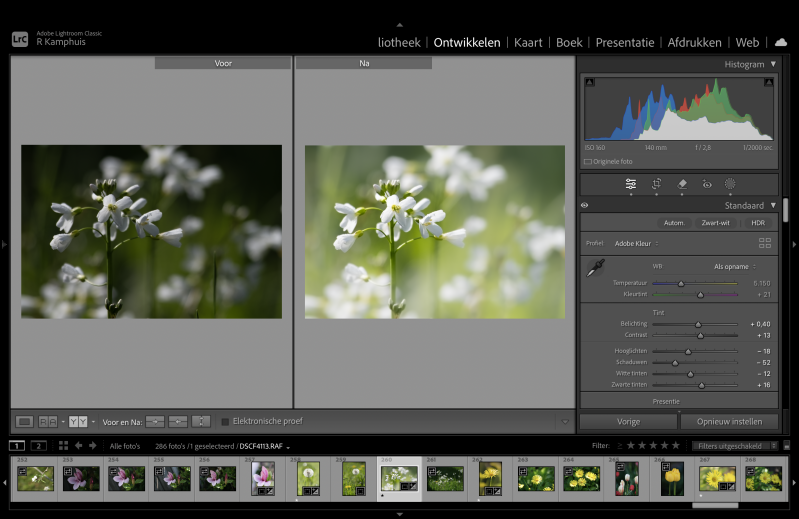Select the Crop tool icon

pos(657,184)
